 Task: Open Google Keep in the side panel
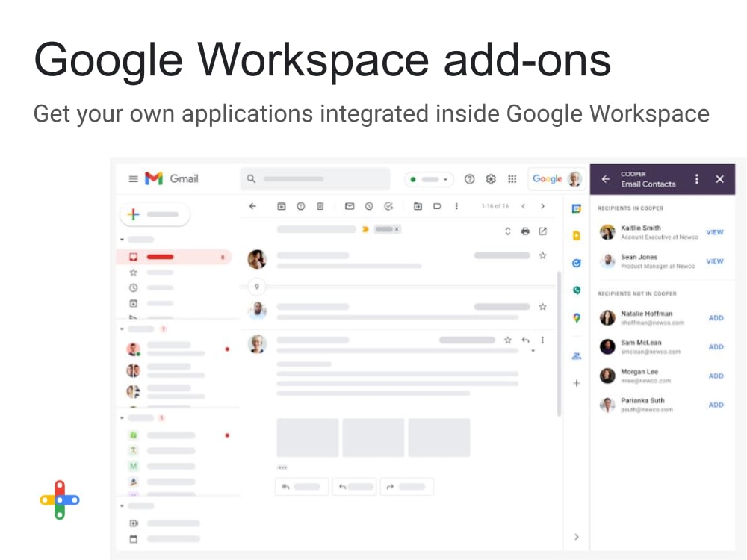tap(576, 234)
